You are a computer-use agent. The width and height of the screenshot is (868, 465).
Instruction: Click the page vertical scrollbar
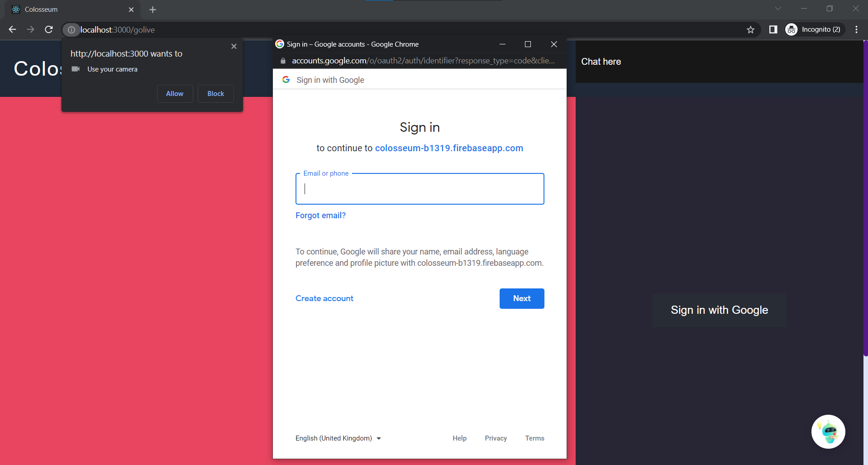(x=865, y=199)
